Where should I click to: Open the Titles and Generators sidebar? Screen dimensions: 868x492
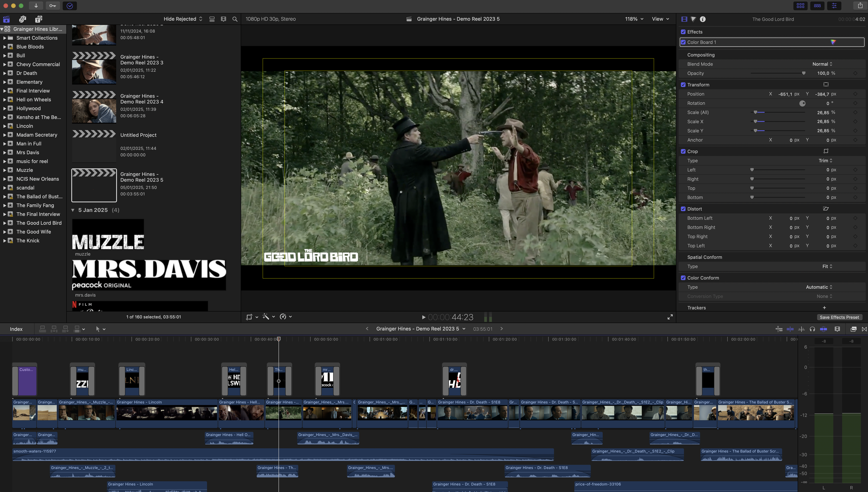click(x=39, y=19)
